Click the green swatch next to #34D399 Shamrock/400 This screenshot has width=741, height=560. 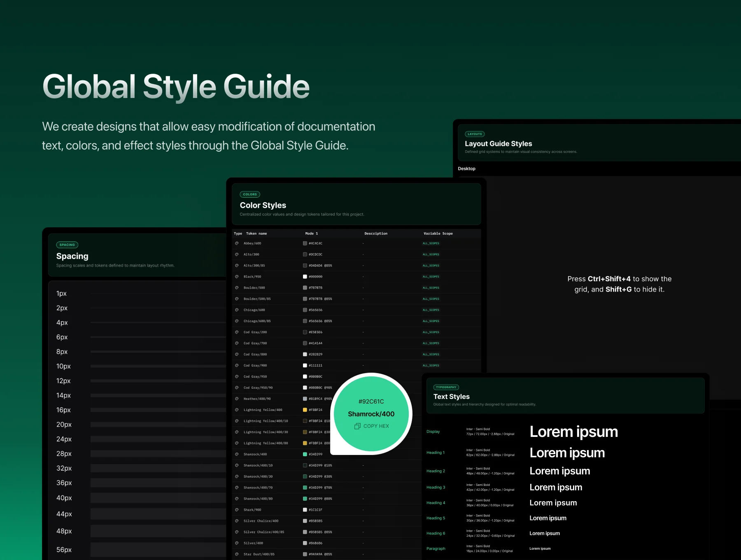tap(305, 455)
